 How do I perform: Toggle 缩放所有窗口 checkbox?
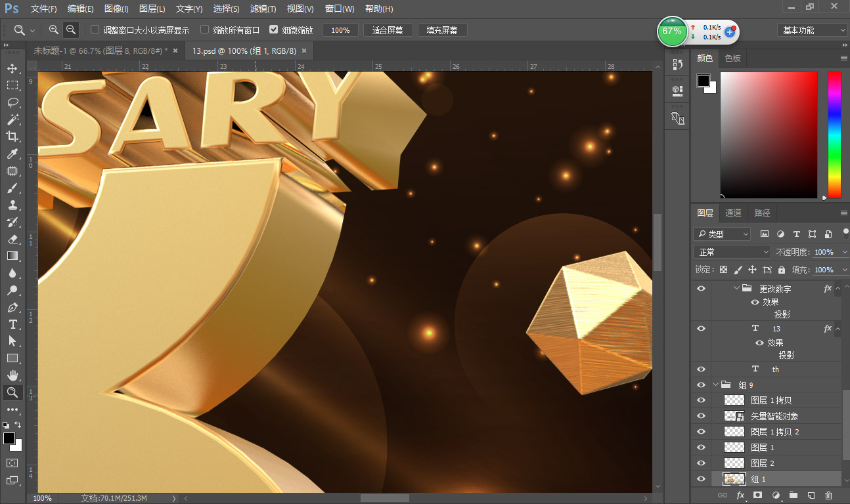click(x=204, y=30)
